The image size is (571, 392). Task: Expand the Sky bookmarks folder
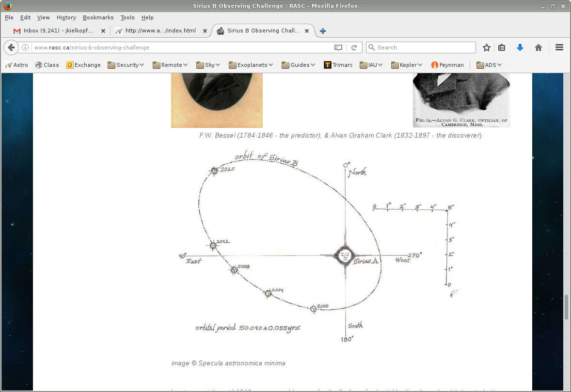coord(208,65)
